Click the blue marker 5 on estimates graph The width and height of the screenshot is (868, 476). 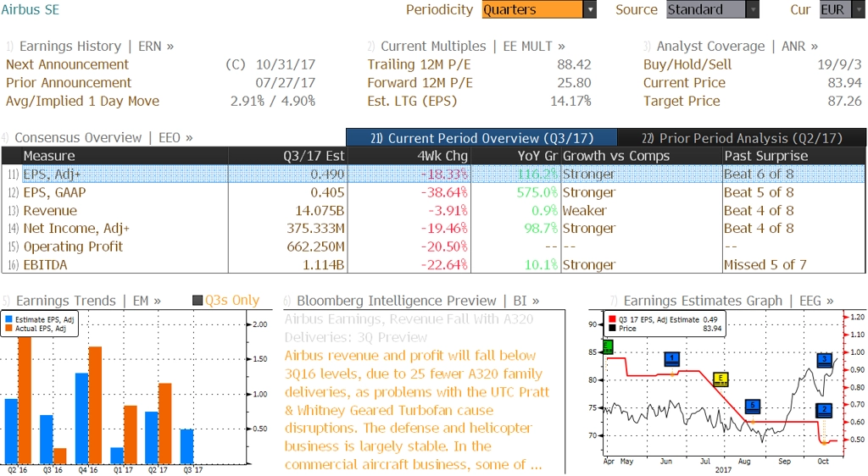coord(753,407)
